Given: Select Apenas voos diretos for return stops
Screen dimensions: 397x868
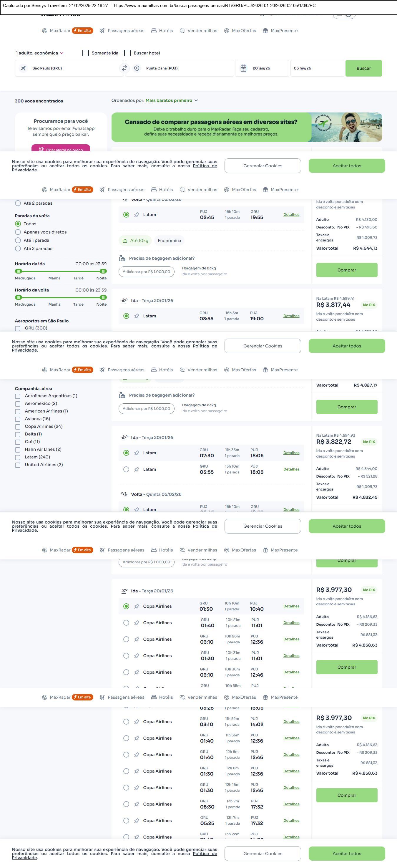Looking at the screenshot, I should 18,232.
